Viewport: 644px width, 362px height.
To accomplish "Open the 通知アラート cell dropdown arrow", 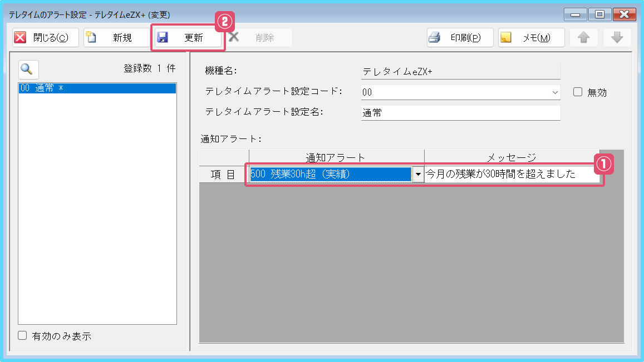I will click(418, 174).
